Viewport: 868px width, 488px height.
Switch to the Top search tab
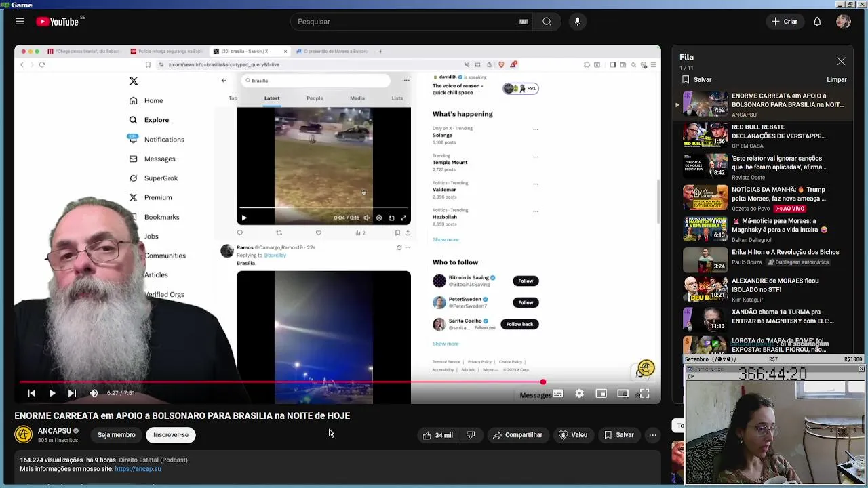click(233, 98)
